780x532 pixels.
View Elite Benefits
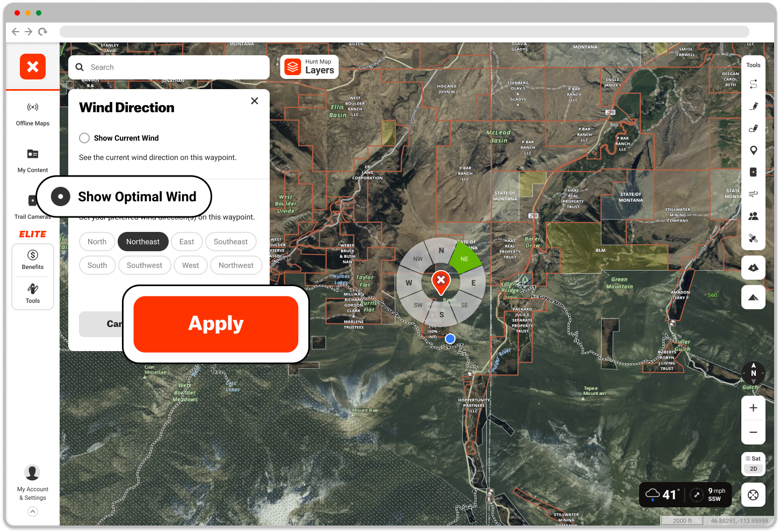click(x=32, y=260)
